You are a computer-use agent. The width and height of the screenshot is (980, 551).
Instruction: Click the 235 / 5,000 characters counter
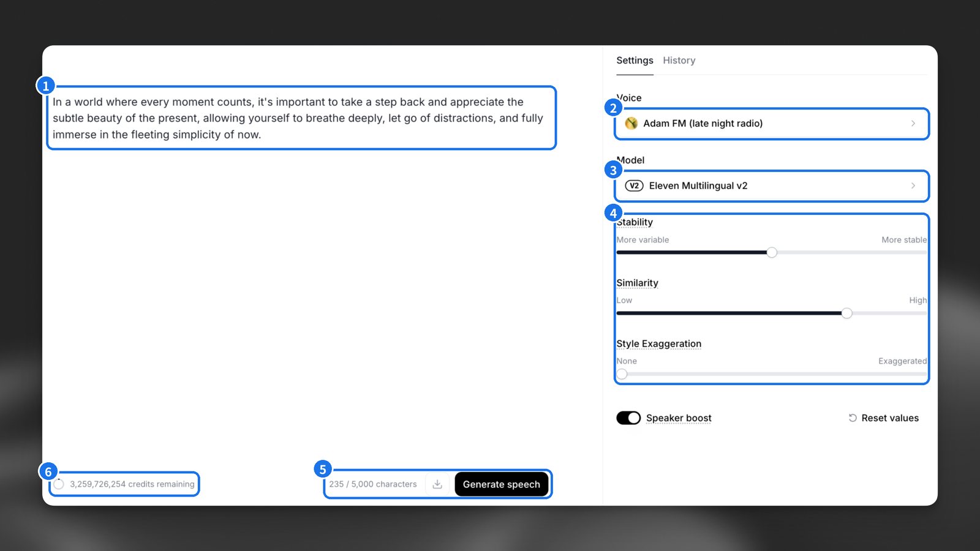(x=373, y=484)
